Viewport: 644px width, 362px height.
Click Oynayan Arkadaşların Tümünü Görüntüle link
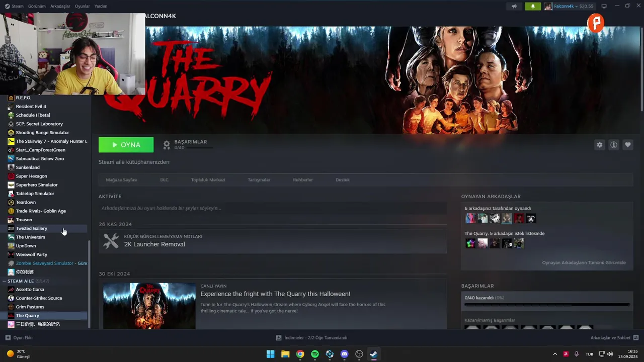(x=584, y=262)
